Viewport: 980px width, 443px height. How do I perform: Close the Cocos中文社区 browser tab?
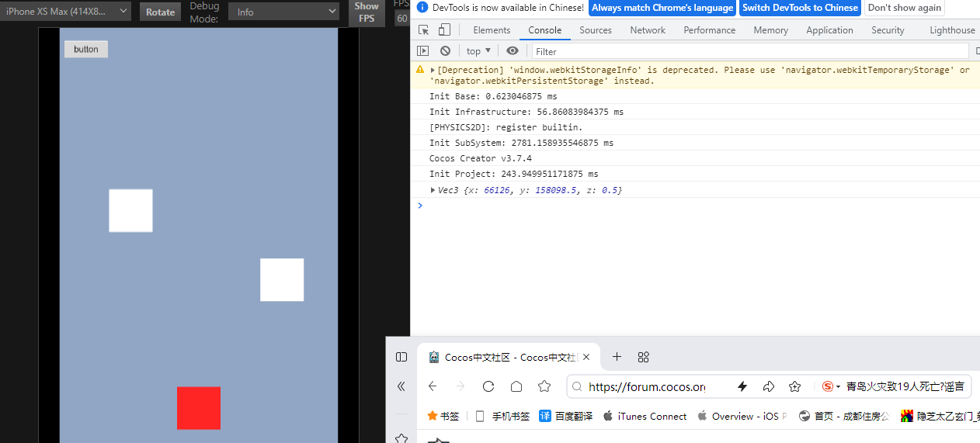[586, 358]
